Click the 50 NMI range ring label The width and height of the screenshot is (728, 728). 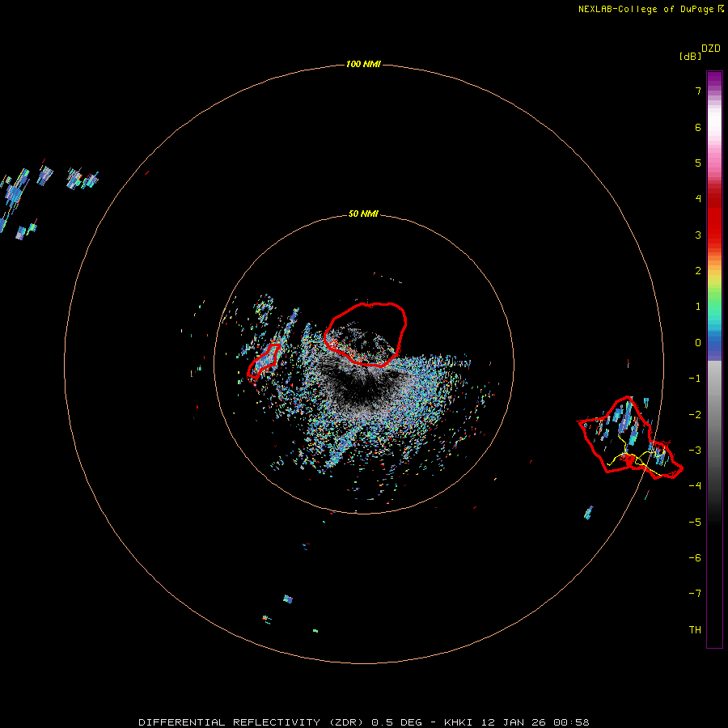(363, 214)
